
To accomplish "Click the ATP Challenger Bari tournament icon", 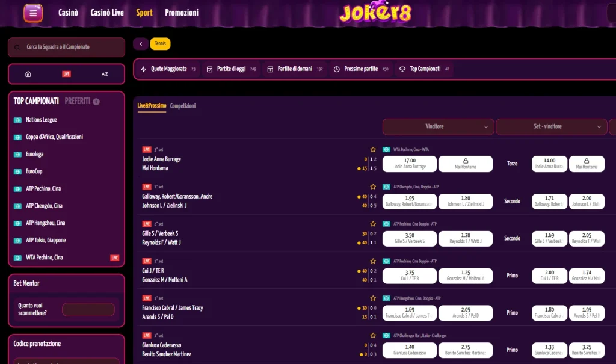I will point(386,335).
